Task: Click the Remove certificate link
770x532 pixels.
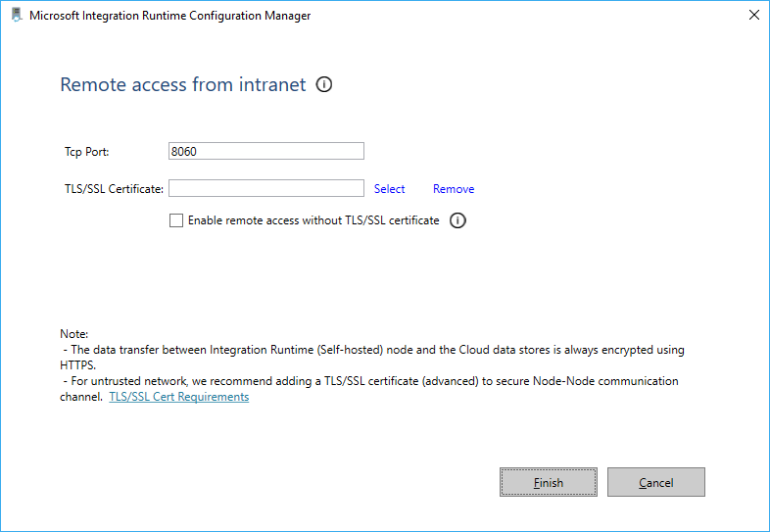Action: (454, 189)
